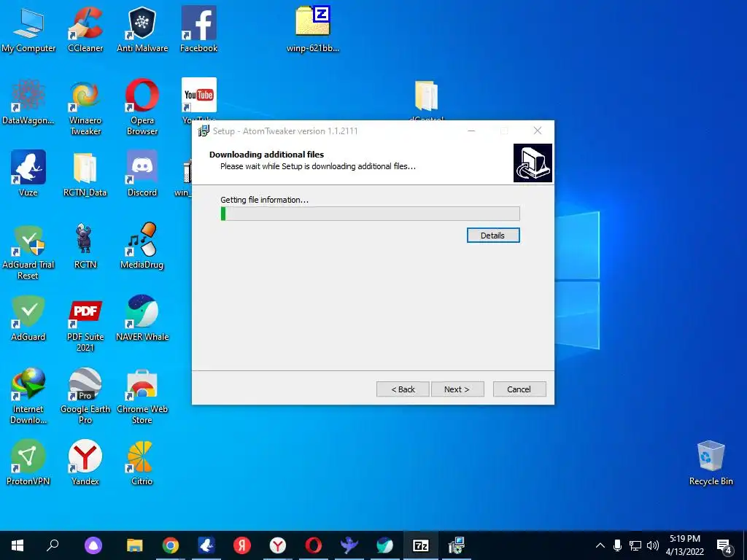
Task: Open the blue bird taskbar app
Action: [349, 545]
